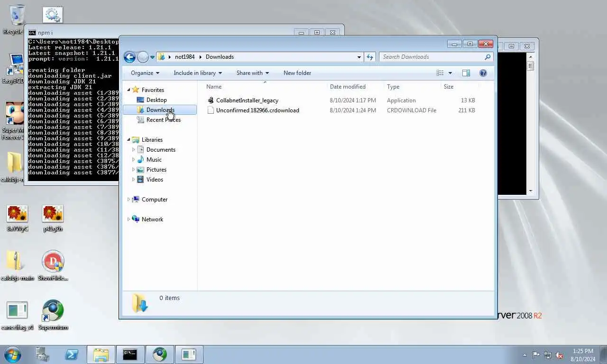Switch to Windows Explorer taskbar button
This screenshot has height=364, width=607.
(101, 355)
